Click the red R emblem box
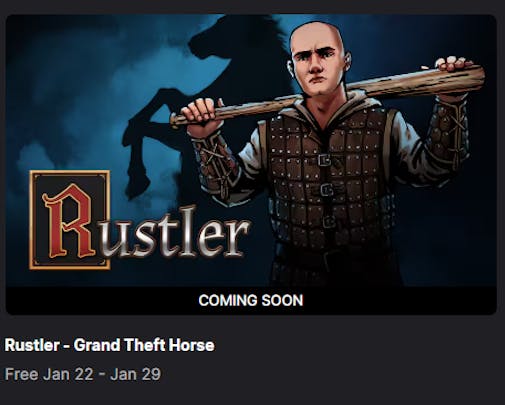Image resolution: width=505 pixels, height=405 pixels. [69, 220]
